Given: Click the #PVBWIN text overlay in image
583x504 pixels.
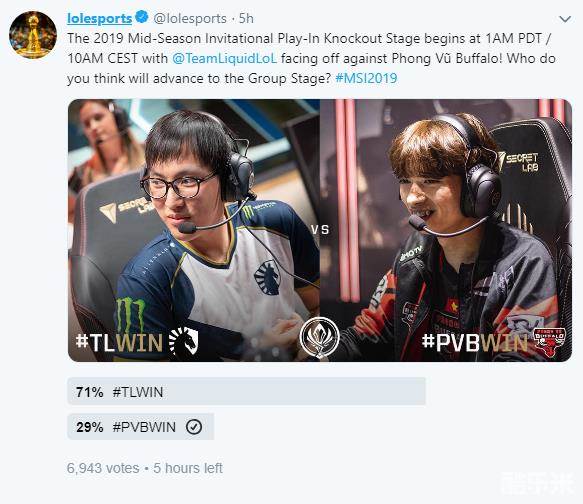Looking at the screenshot, I should coord(474,342).
